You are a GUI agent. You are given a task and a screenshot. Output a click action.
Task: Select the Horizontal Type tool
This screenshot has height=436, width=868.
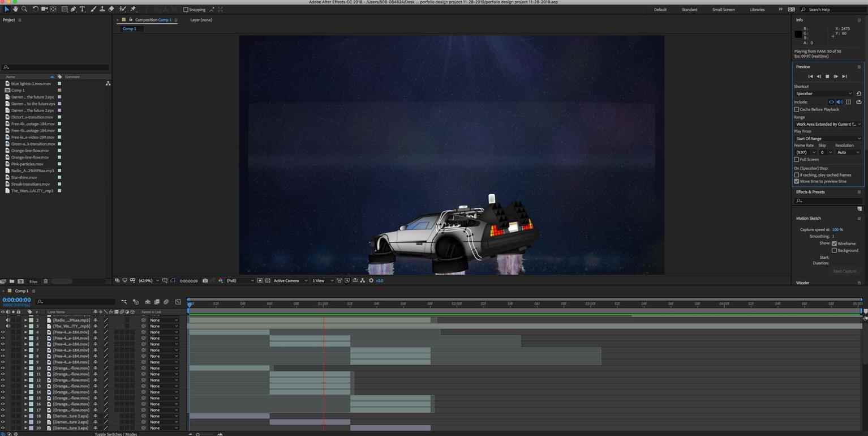point(82,9)
